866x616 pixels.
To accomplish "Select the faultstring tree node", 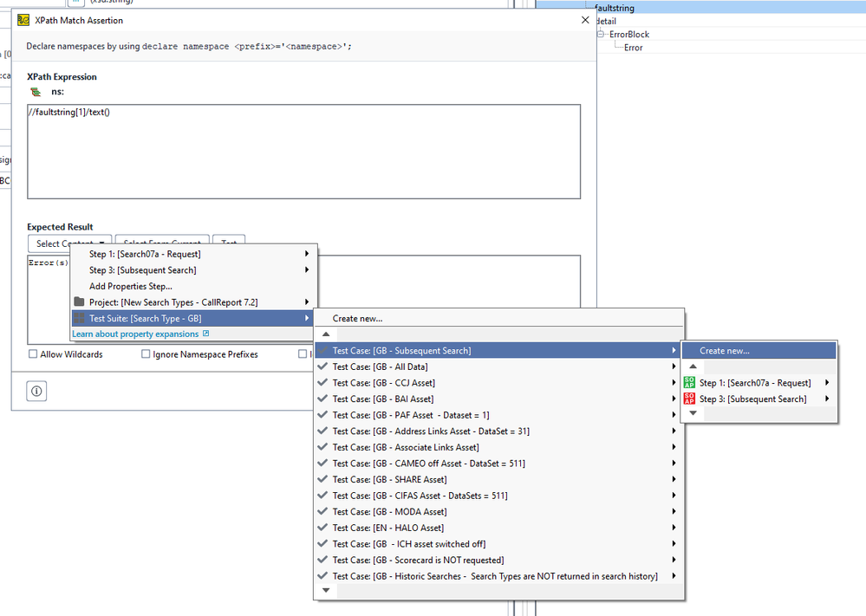I will pyautogui.click(x=614, y=8).
